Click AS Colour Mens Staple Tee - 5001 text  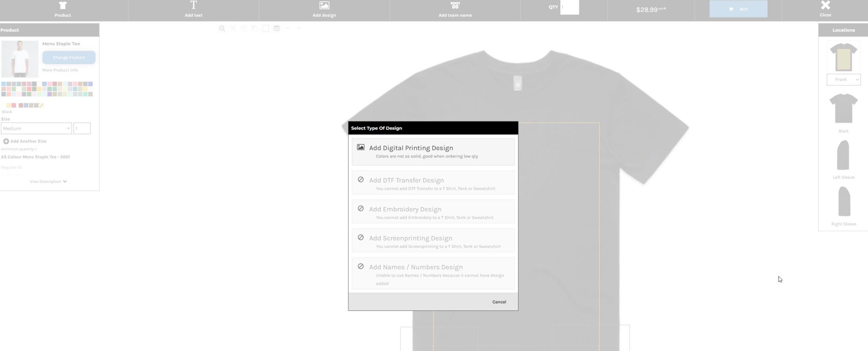tap(36, 157)
